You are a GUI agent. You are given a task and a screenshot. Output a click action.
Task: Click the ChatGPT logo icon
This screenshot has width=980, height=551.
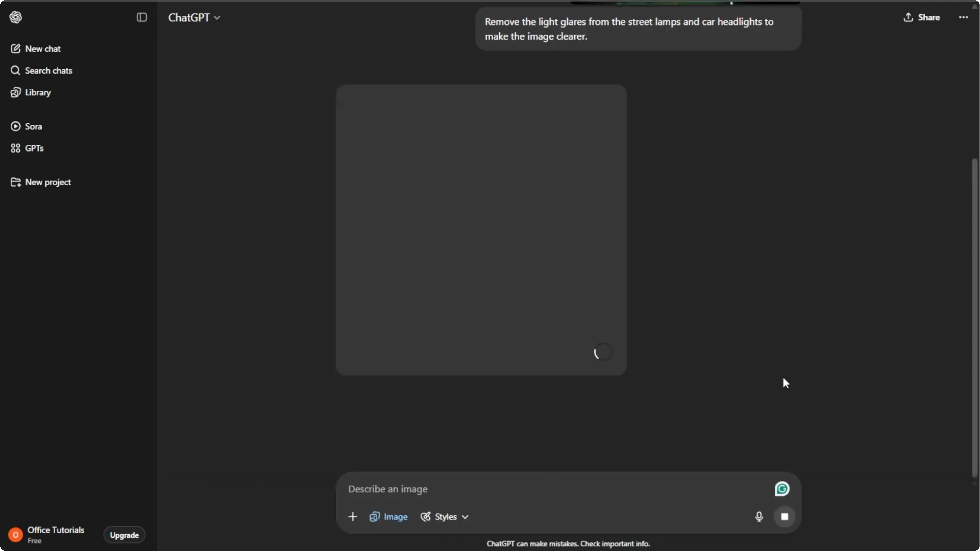pyautogui.click(x=16, y=17)
